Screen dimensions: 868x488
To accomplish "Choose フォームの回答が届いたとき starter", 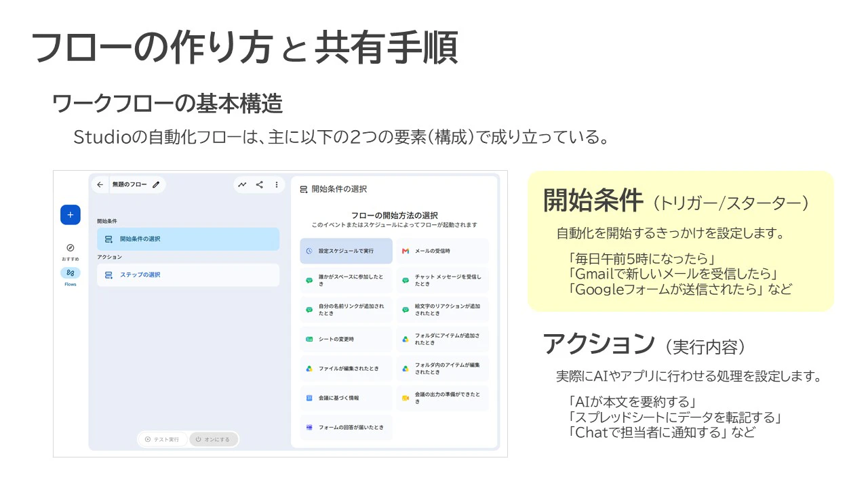I will 346,427.
